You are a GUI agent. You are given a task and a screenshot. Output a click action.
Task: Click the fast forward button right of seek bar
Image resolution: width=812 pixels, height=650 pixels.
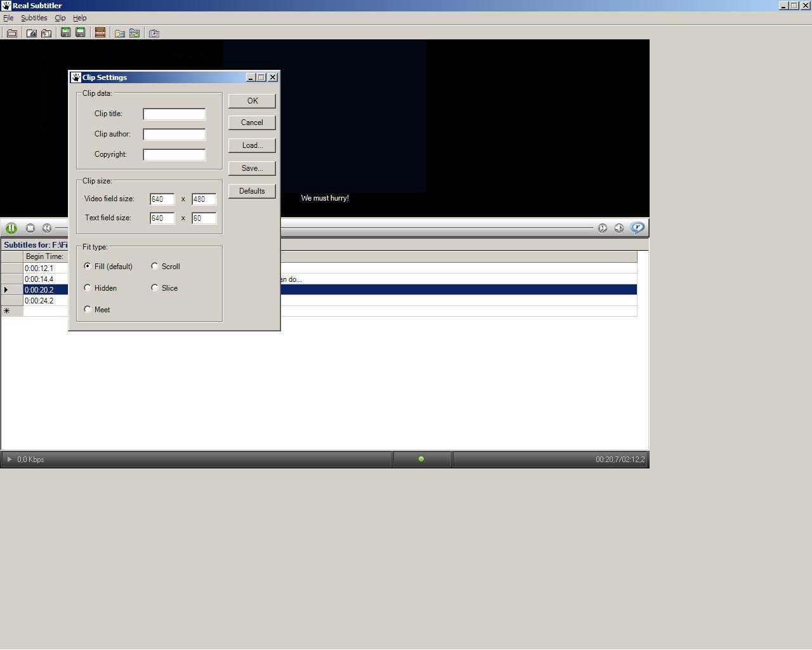603,228
